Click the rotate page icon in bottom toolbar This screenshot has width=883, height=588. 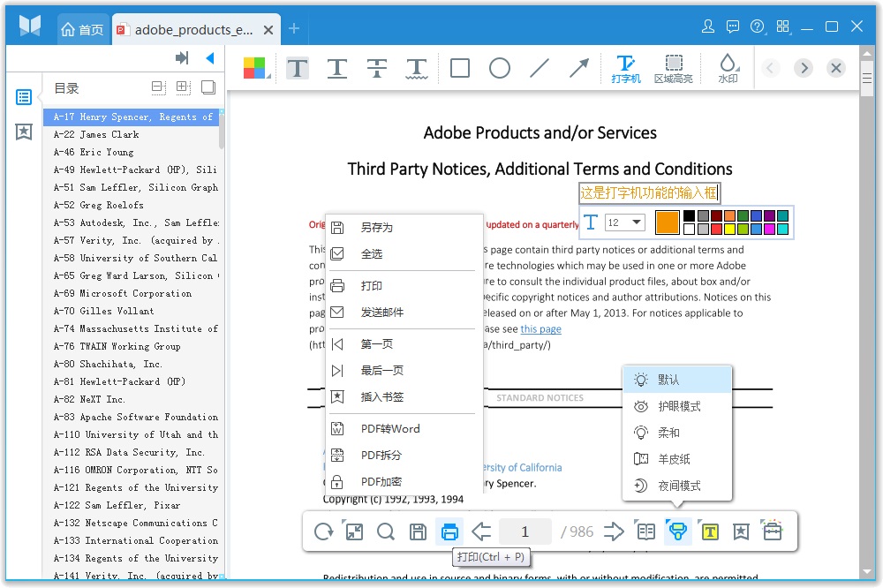pyautogui.click(x=324, y=531)
